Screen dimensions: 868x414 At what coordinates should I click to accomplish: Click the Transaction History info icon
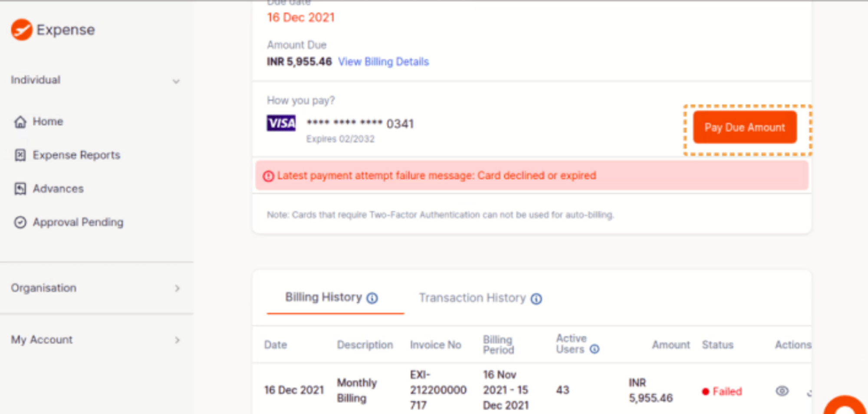pyautogui.click(x=536, y=298)
